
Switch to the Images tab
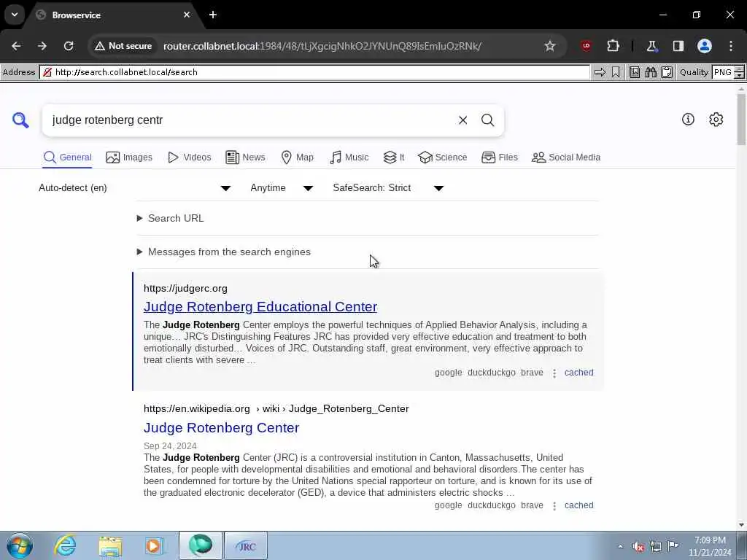click(x=129, y=157)
